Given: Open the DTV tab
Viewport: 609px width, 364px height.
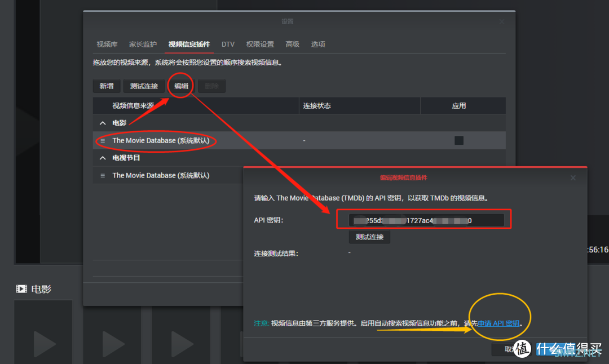Looking at the screenshot, I should pos(228,45).
